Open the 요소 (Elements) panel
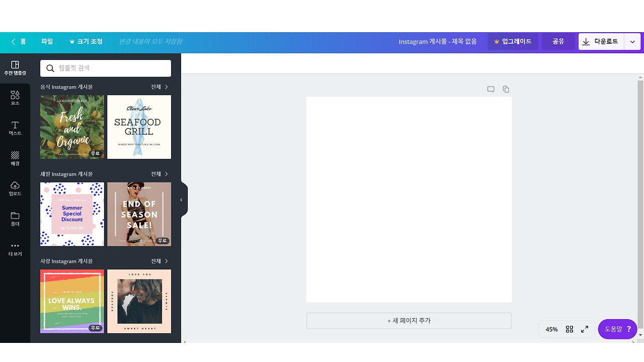This screenshot has width=644, height=362. pyautogui.click(x=14, y=97)
